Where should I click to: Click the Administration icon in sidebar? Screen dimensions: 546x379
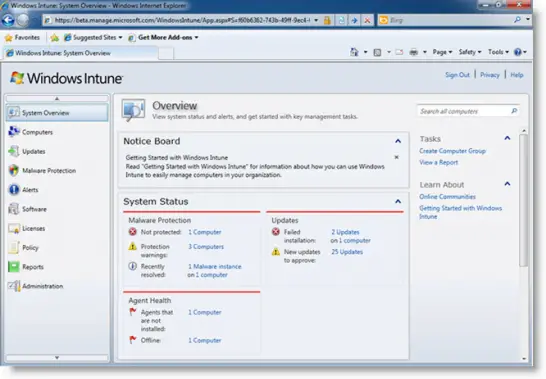[x=14, y=286]
